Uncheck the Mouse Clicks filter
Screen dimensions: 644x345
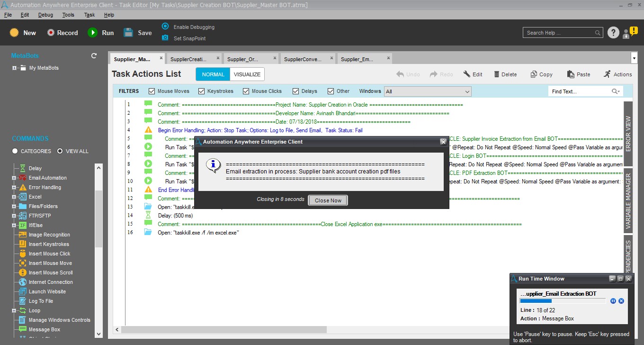246,91
